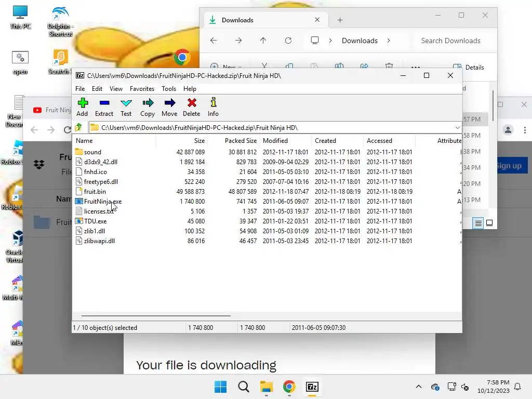Open the Help menu
This screenshot has width=532, height=399.
(190, 88)
